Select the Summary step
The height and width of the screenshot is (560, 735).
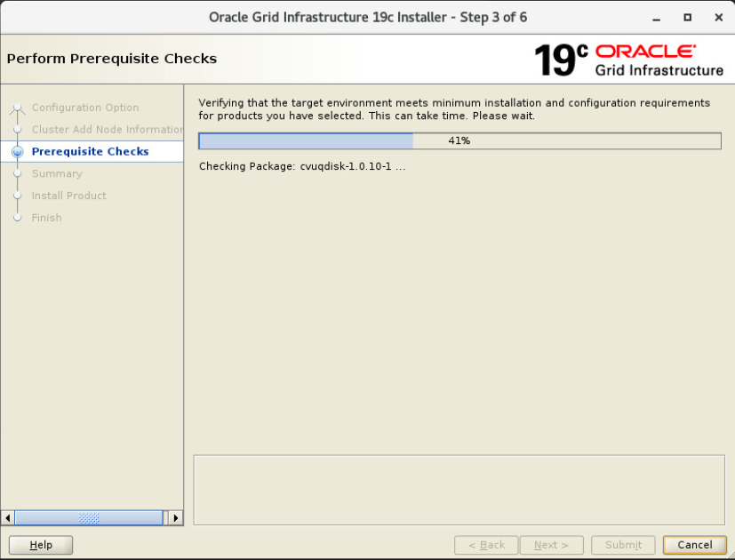click(57, 173)
